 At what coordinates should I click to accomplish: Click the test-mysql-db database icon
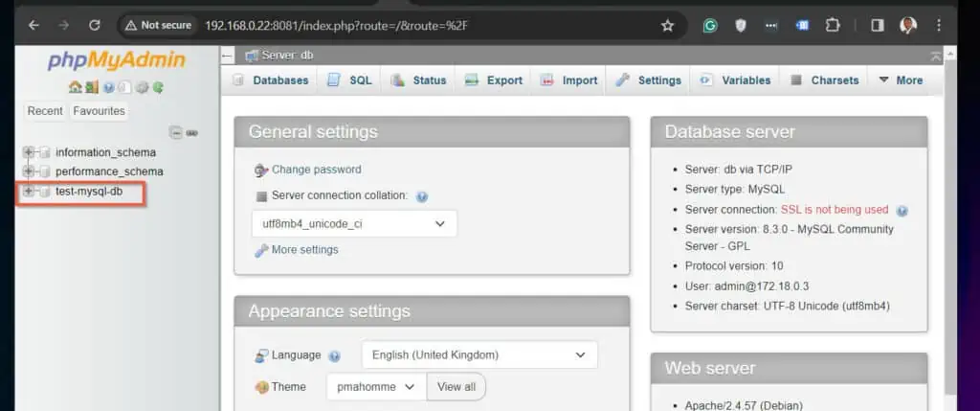(44, 192)
